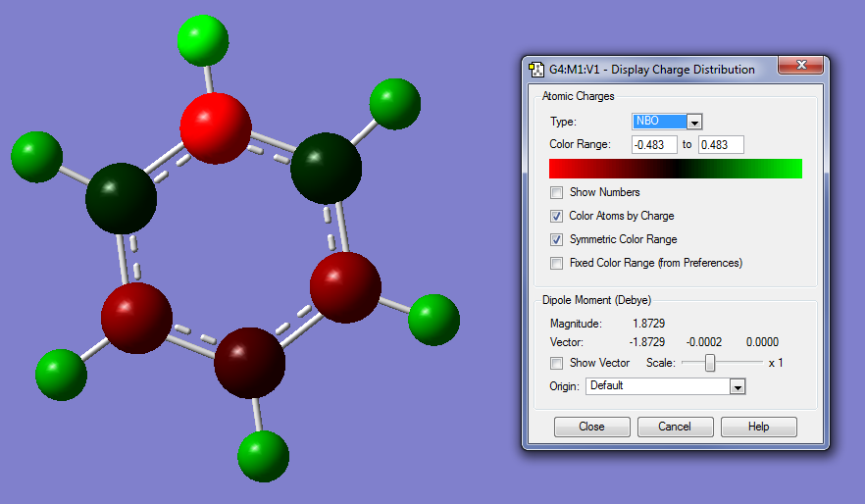
Task: Select the bright red ring atom
Action: (216, 127)
